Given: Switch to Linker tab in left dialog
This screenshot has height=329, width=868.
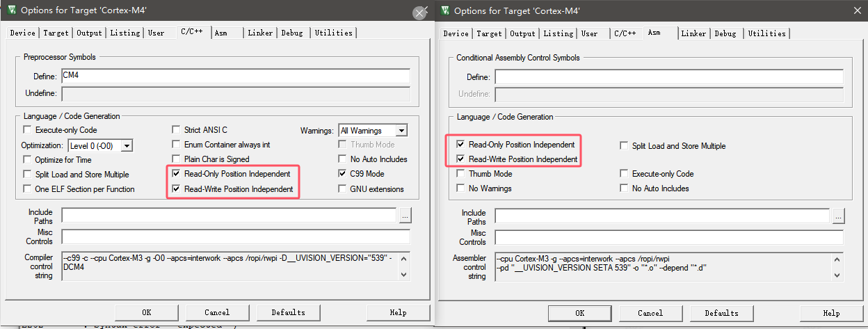Looking at the screenshot, I should coord(260,33).
